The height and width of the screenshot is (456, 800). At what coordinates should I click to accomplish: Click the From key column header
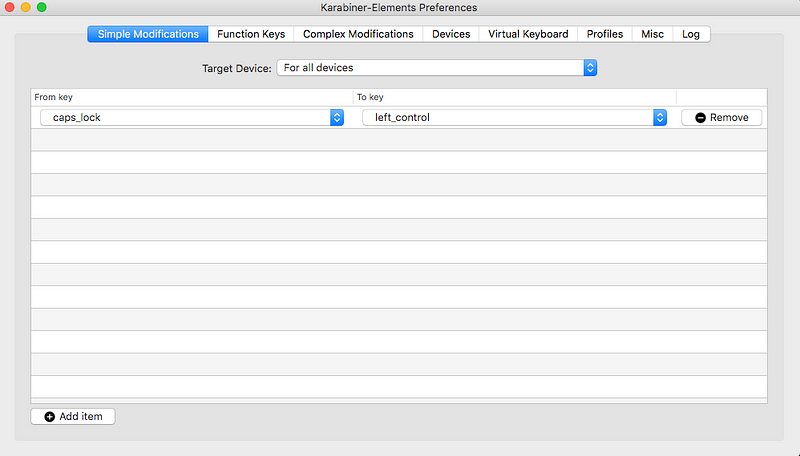(x=54, y=97)
